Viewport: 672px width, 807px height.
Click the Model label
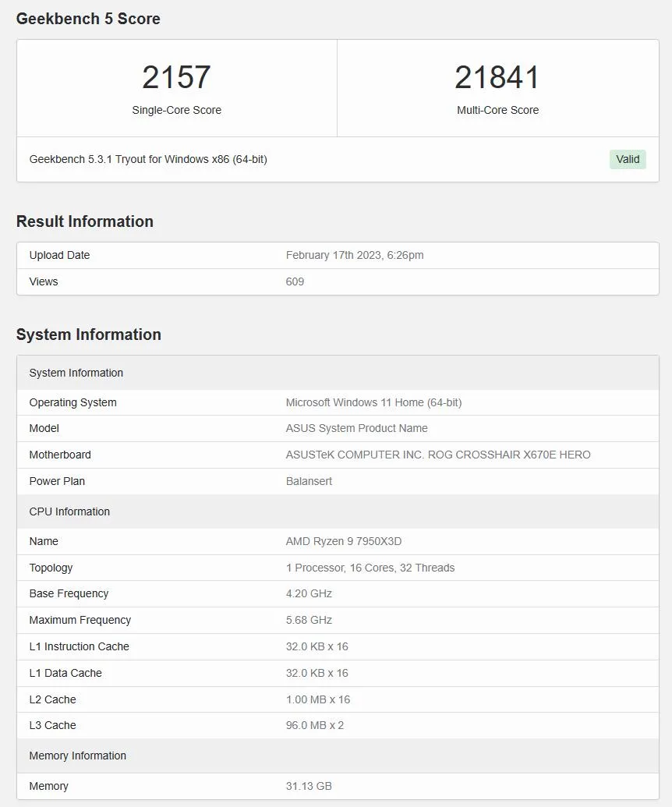(x=44, y=428)
